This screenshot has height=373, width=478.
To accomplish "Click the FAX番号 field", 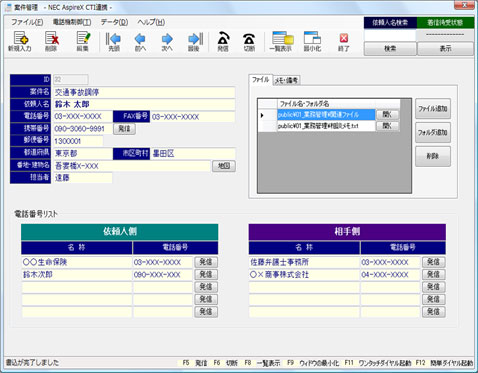I will point(193,117).
